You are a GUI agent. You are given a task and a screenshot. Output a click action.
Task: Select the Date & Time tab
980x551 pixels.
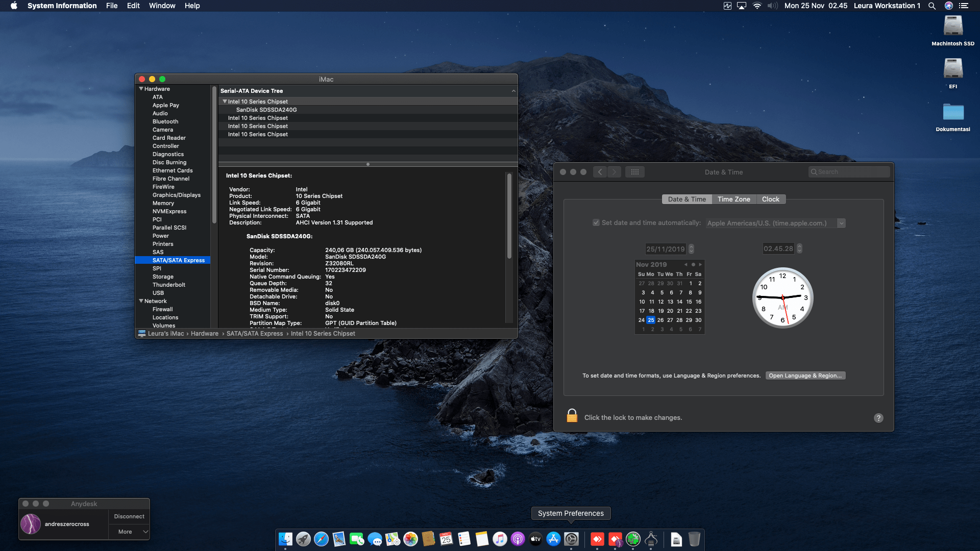coord(687,199)
